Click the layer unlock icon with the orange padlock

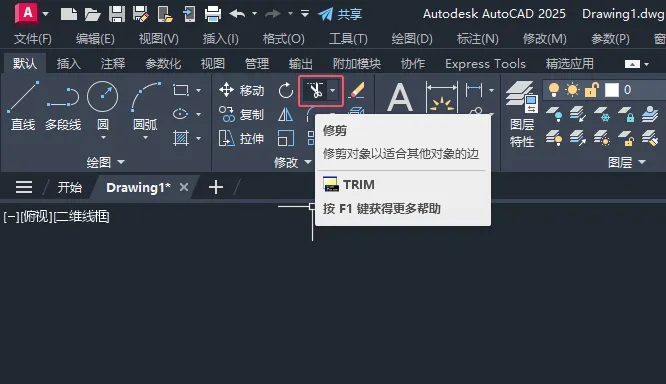click(626, 138)
